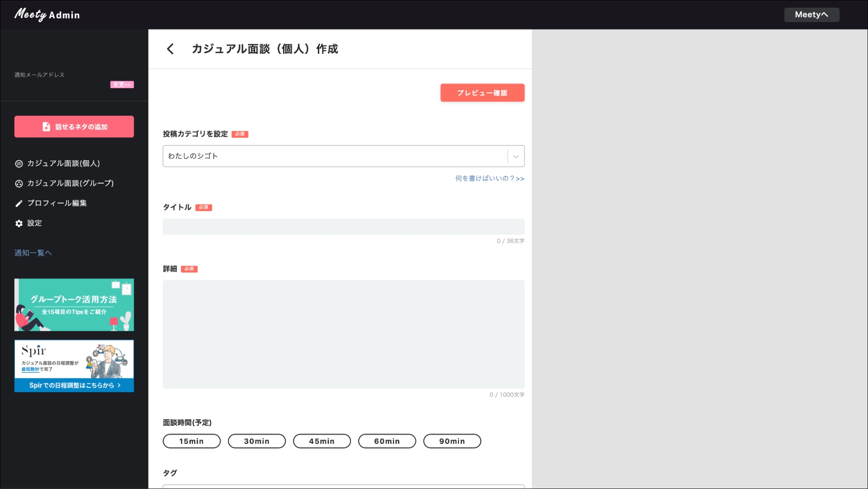868x489 pixels.
Task: Click the pencil icon beside プロフィール編集
Action: (x=18, y=203)
